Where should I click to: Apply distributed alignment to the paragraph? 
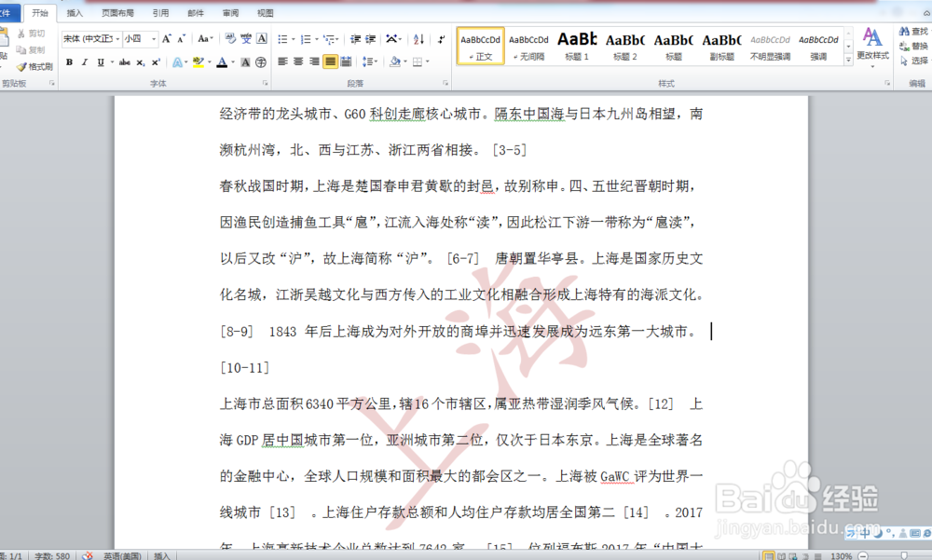(x=346, y=61)
